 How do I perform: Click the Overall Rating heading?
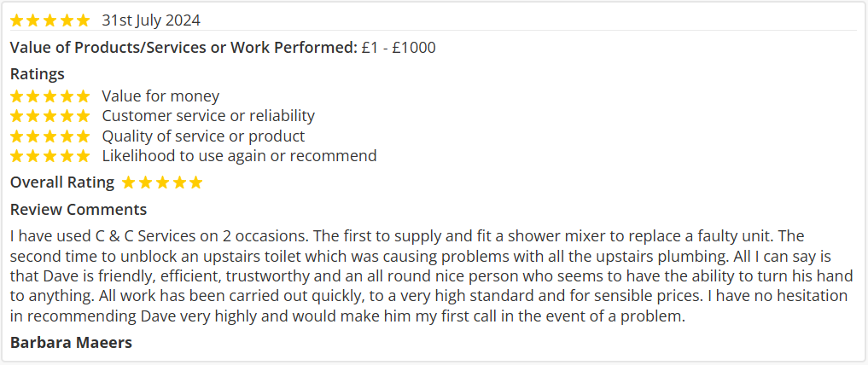click(x=61, y=182)
